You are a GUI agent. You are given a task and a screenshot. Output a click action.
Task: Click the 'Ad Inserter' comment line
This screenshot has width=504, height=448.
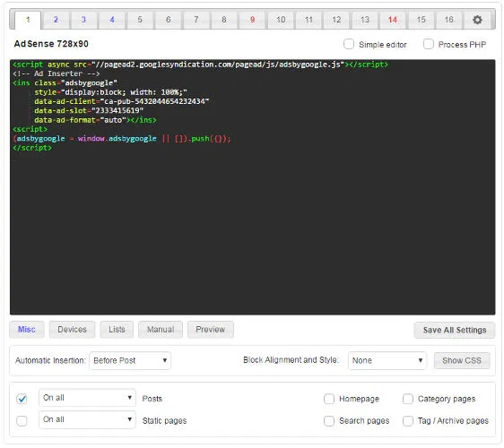[56, 73]
